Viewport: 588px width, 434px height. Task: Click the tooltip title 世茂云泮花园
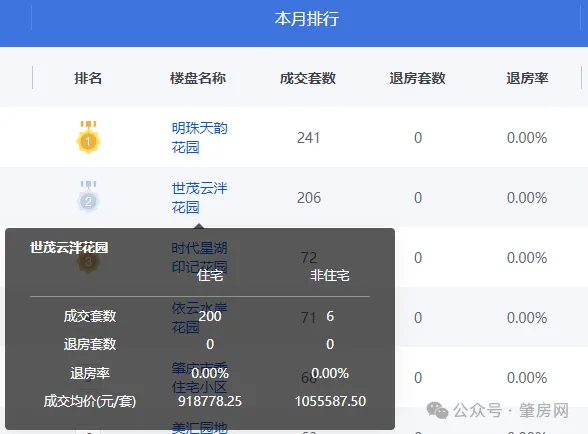click(x=69, y=248)
